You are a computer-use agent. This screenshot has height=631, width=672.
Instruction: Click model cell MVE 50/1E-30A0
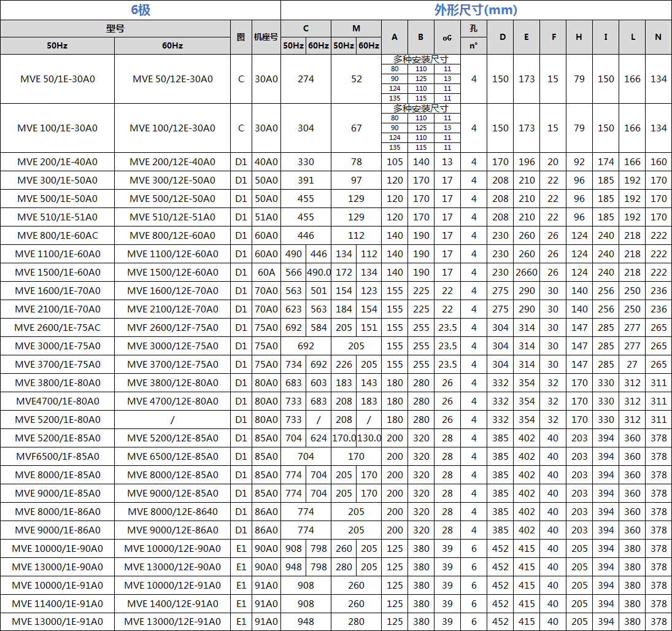tap(57, 79)
